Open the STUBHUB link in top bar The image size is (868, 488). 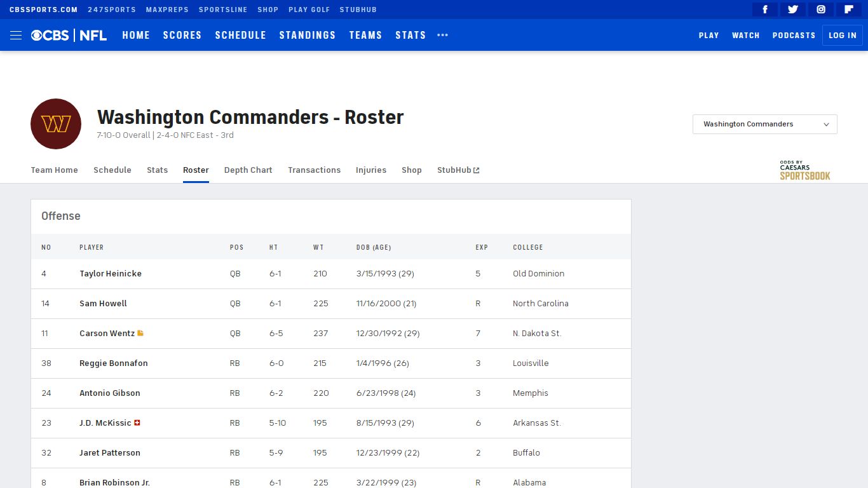point(358,10)
